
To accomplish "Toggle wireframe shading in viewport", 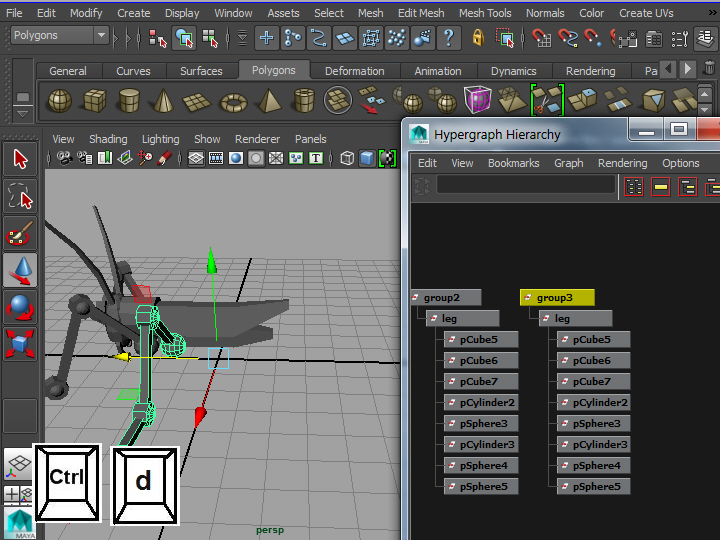I will [x=347, y=158].
